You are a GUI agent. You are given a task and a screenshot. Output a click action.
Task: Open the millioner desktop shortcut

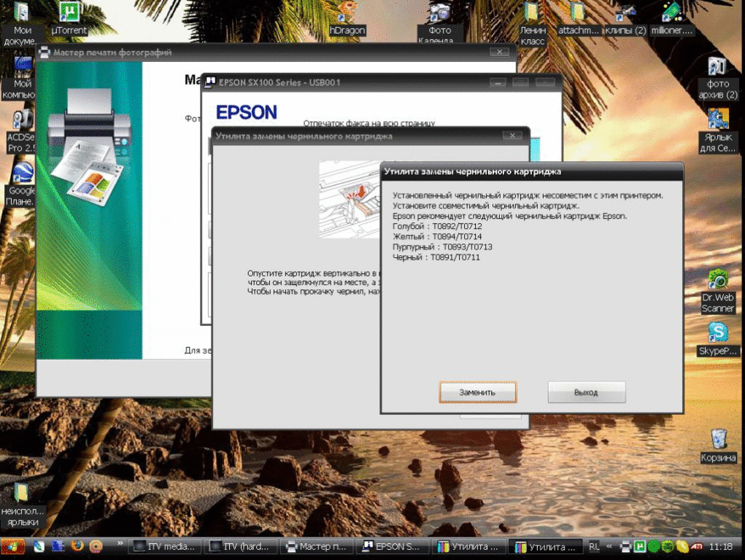[672, 19]
